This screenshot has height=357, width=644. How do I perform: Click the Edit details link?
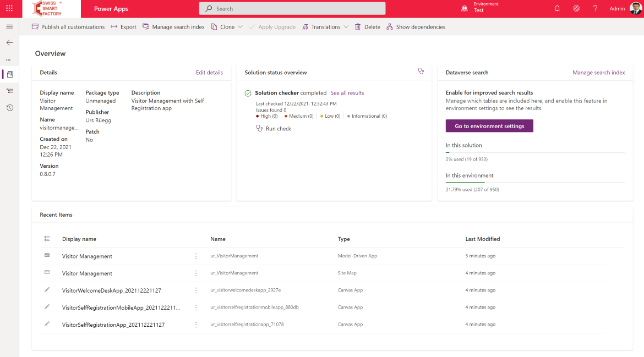[x=210, y=73]
